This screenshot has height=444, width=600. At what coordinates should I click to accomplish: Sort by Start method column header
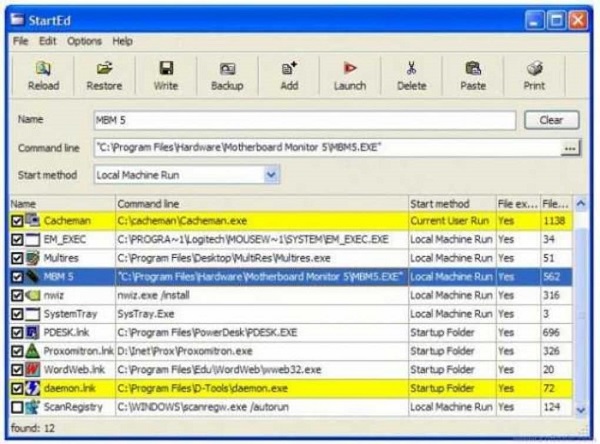452,204
